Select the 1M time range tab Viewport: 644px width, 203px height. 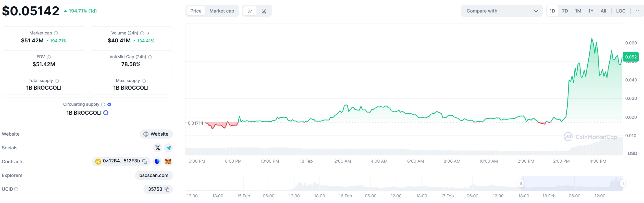[x=578, y=11]
